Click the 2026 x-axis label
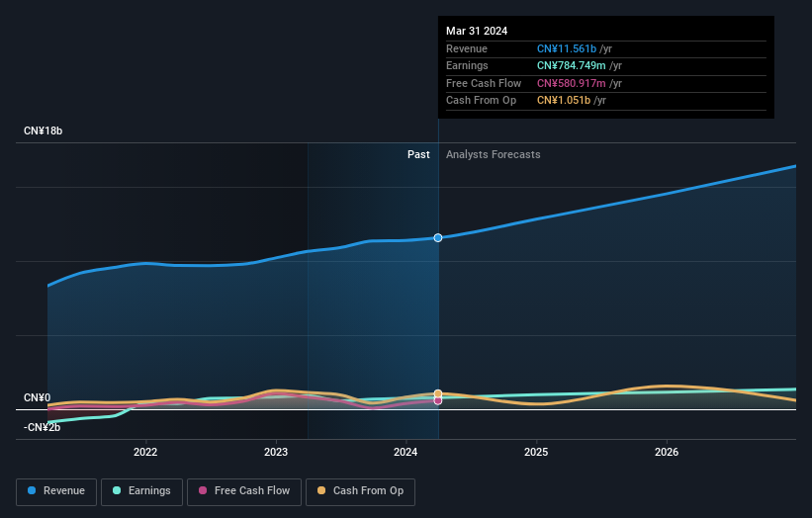Viewport: 812px width, 518px height. [x=667, y=453]
